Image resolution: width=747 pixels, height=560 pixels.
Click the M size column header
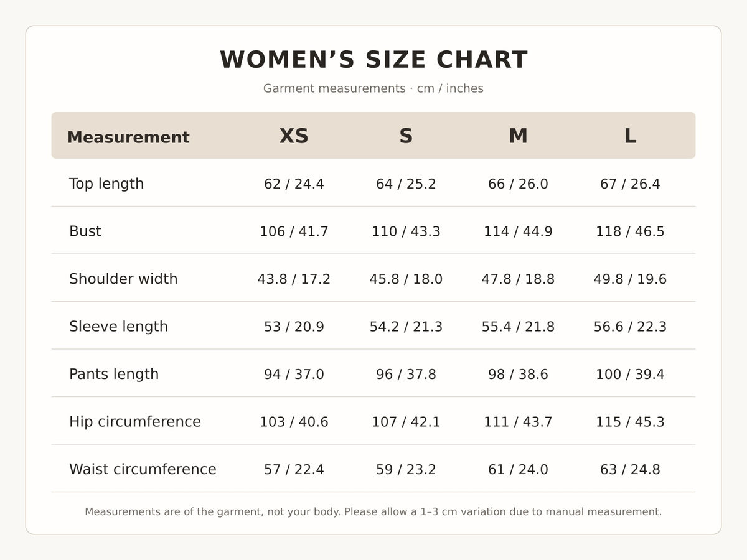coord(518,136)
